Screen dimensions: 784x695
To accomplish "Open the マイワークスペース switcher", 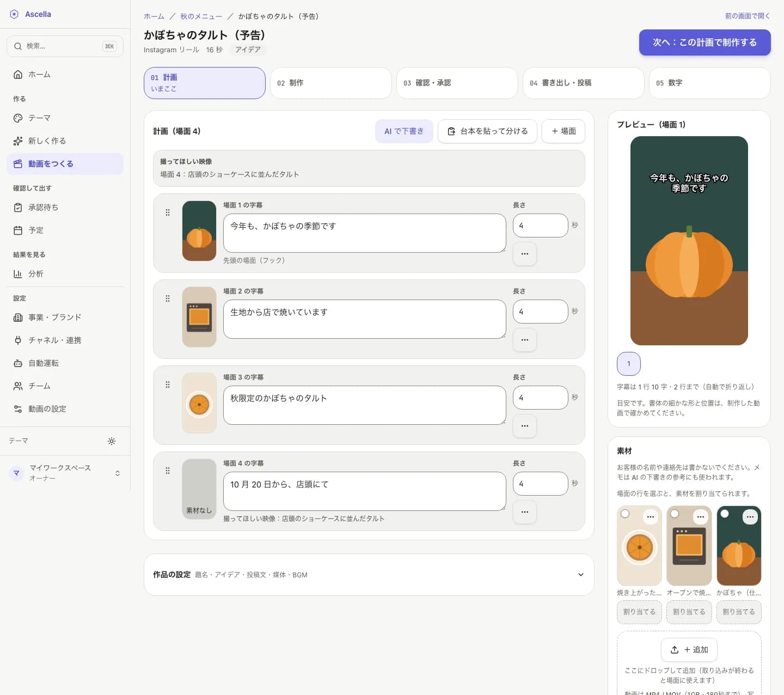I will (65, 473).
